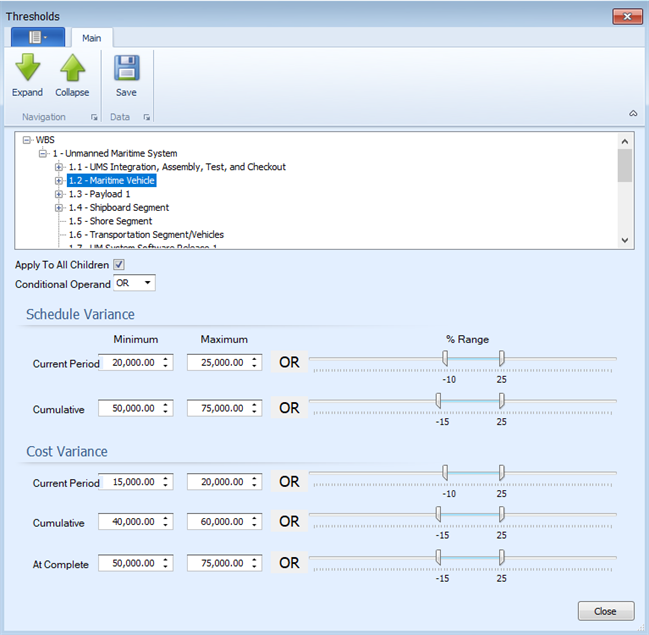Collapse the WBS root node
The image size is (649, 635).
click(27, 140)
